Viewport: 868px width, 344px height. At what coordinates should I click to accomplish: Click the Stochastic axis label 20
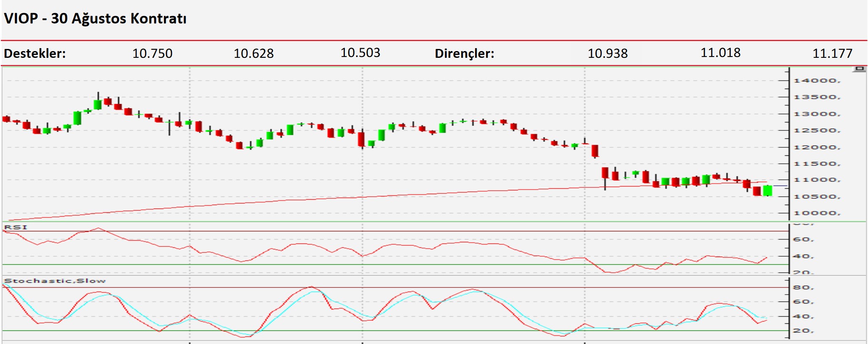[x=803, y=330]
